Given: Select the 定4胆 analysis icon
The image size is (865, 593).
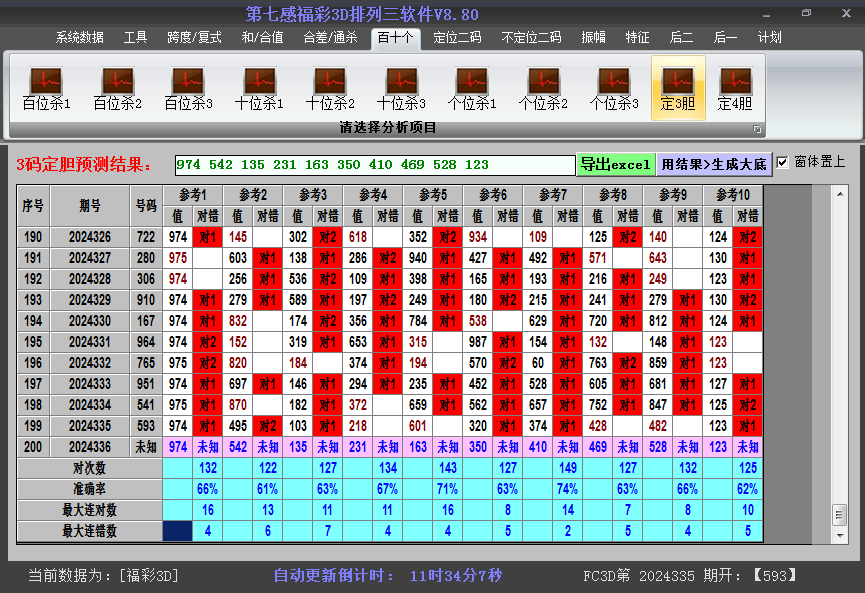Looking at the screenshot, I should 735,88.
